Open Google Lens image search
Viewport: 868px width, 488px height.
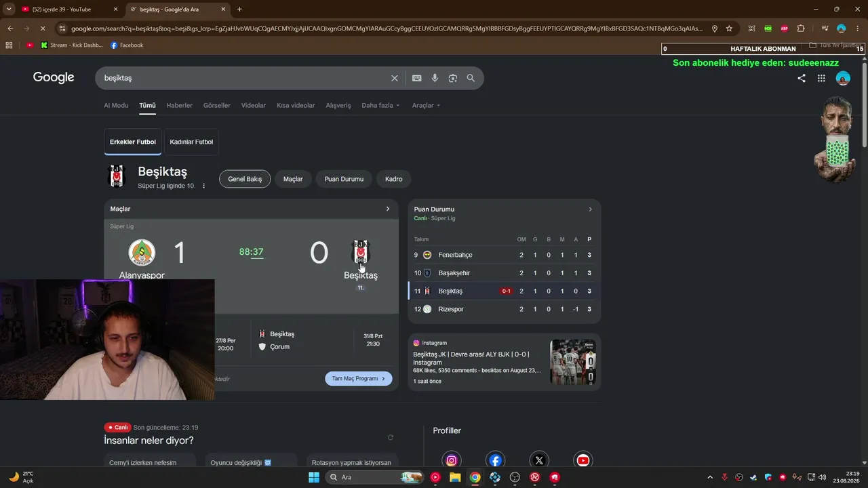(x=453, y=78)
